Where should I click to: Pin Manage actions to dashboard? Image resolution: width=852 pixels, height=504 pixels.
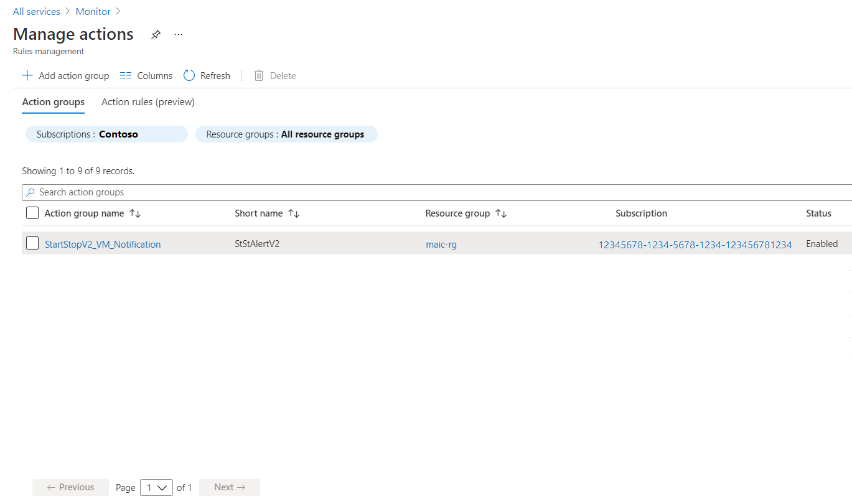point(156,34)
